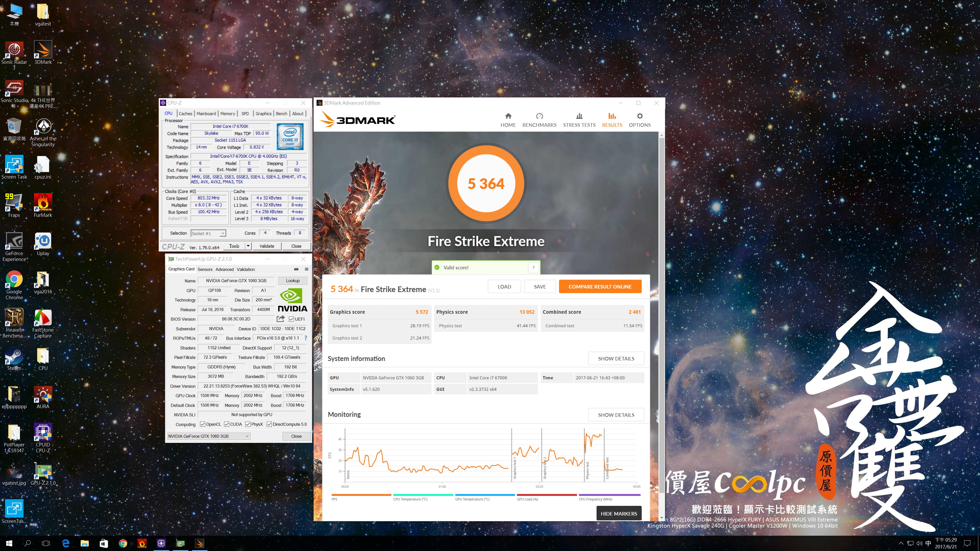Click the CPU Frequency legend color bar

point(609,495)
